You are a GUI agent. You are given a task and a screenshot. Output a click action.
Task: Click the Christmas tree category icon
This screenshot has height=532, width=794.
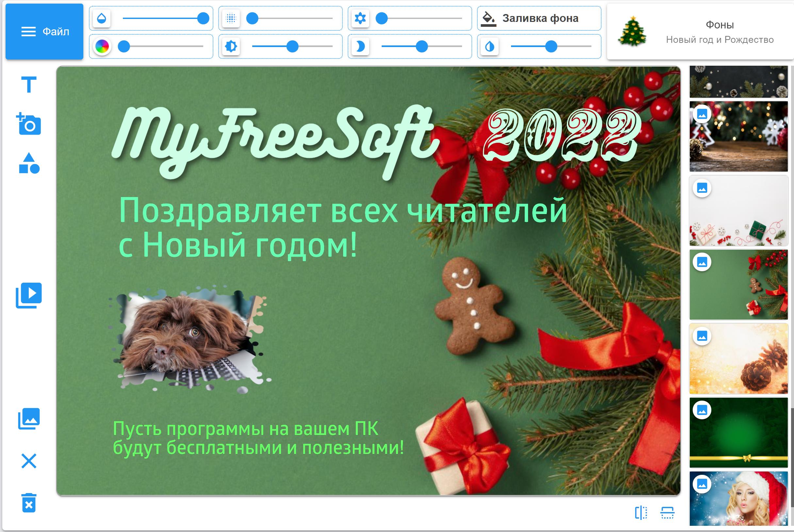632,31
